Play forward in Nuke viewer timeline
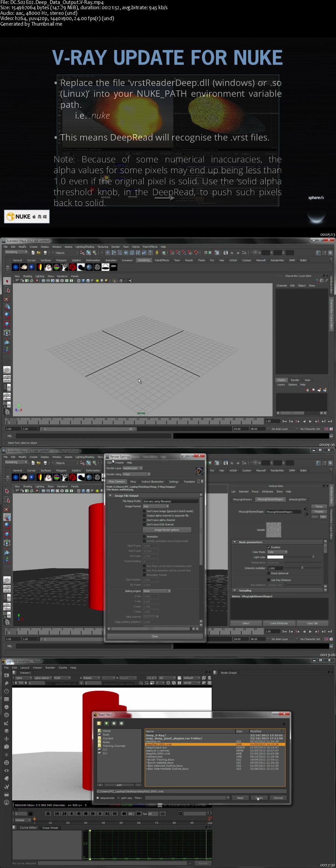Screen dimensions: 336x868 click(100, 813)
